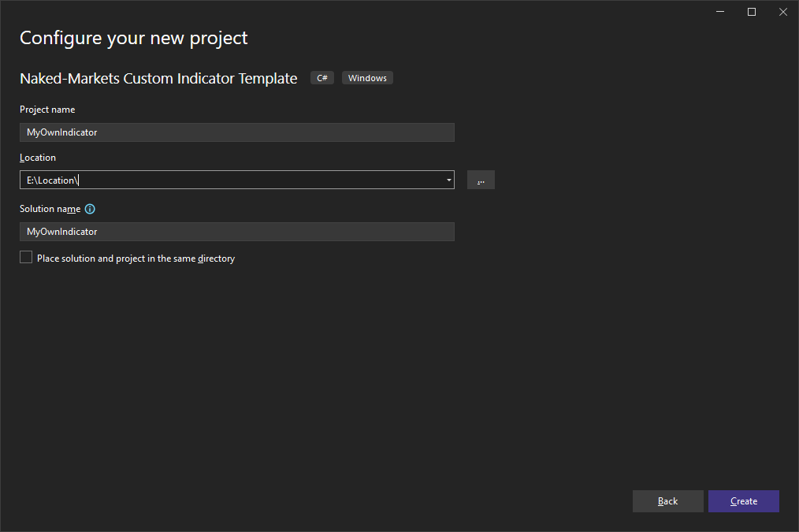This screenshot has width=799, height=532.
Task: Click the Location label
Action: [x=38, y=158]
